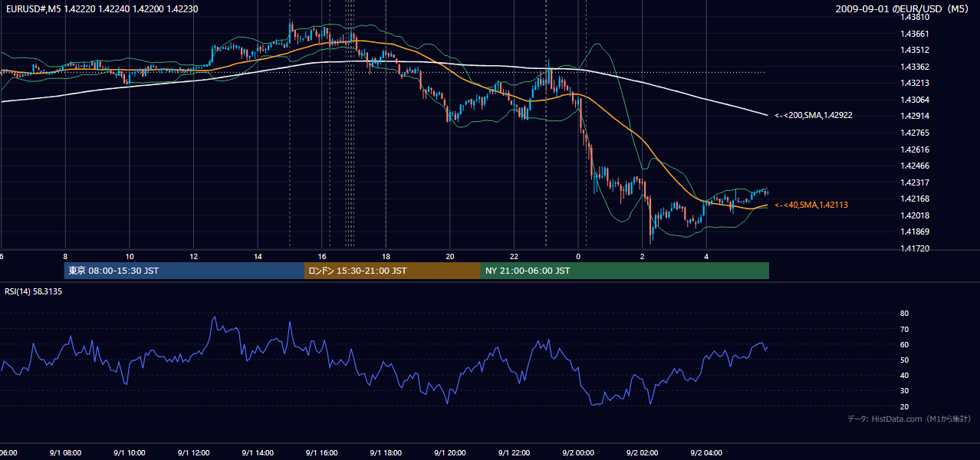Click price level 1.42466 on the axis

coord(916,166)
